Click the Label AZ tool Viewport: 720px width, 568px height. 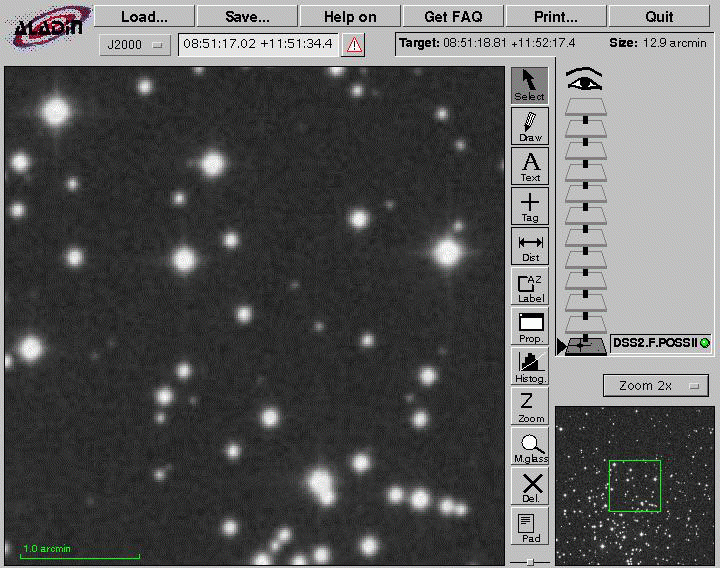point(530,287)
